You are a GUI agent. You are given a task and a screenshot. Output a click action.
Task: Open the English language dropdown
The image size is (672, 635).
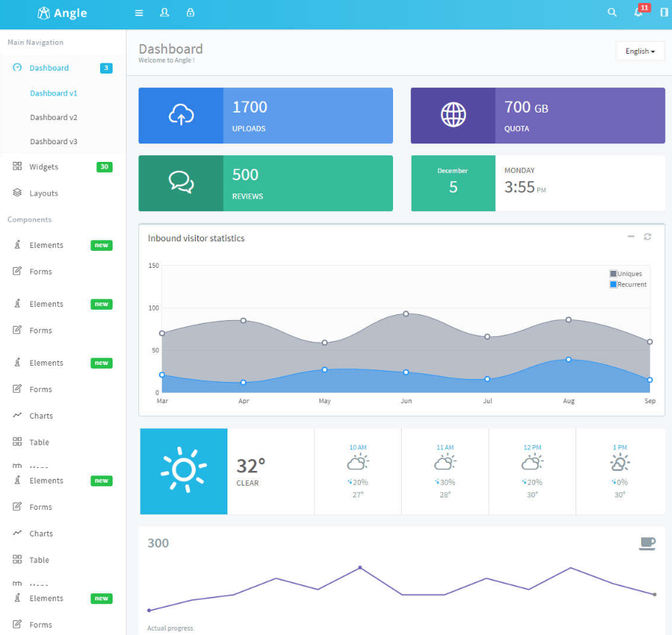pos(640,52)
